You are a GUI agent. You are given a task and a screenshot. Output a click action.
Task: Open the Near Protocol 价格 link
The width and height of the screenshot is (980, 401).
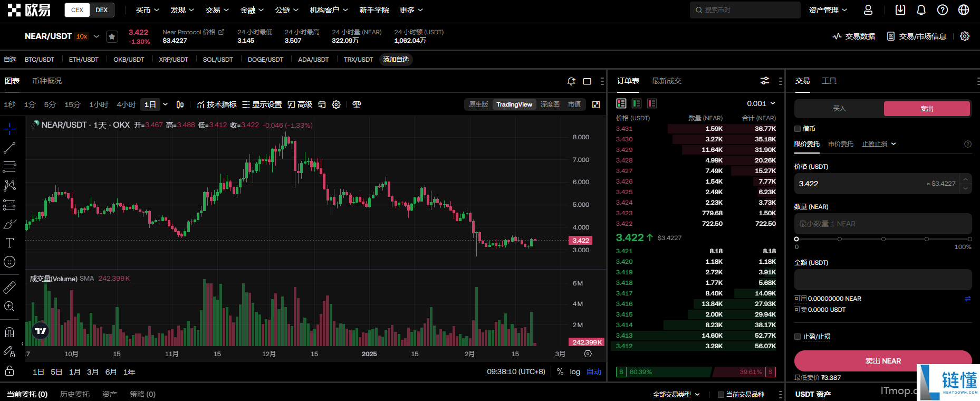193,32
